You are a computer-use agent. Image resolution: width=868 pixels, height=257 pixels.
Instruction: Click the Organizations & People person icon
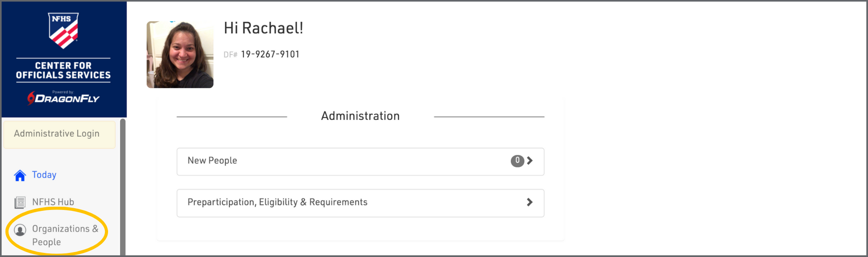(20, 230)
